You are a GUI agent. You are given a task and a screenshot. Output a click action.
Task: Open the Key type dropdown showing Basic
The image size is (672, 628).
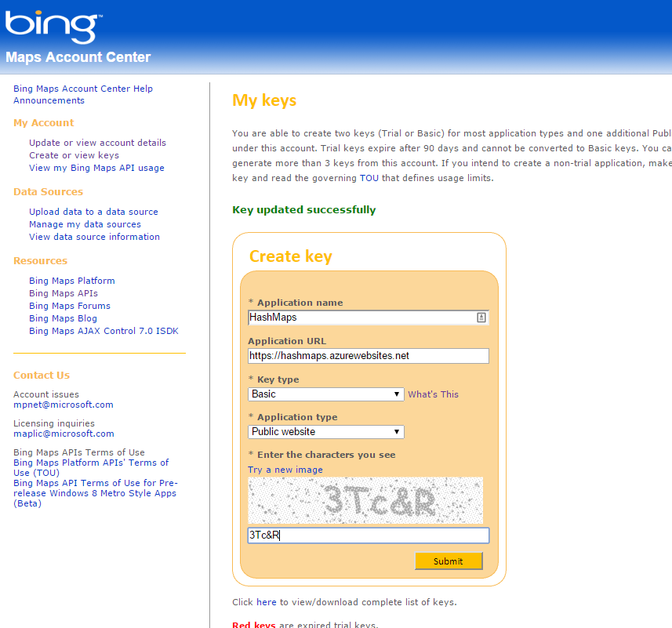(x=325, y=394)
